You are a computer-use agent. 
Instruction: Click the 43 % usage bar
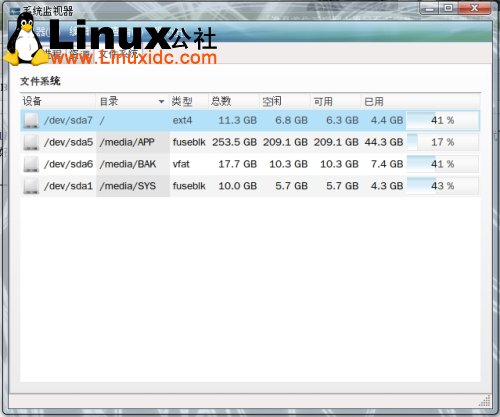[x=443, y=186]
